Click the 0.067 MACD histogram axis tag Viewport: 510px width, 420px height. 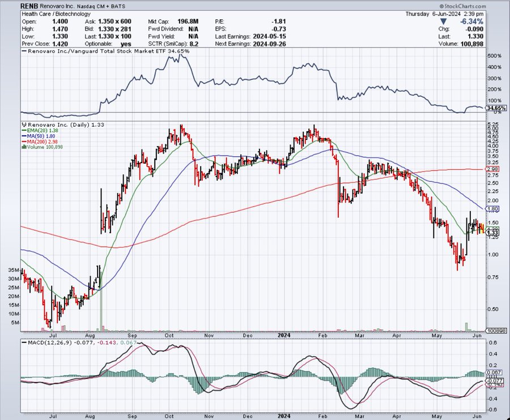pos(494,372)
